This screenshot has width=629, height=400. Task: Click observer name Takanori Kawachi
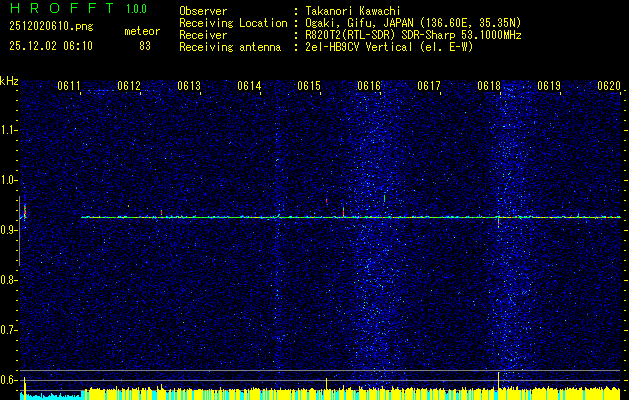(x=352, y=11)
